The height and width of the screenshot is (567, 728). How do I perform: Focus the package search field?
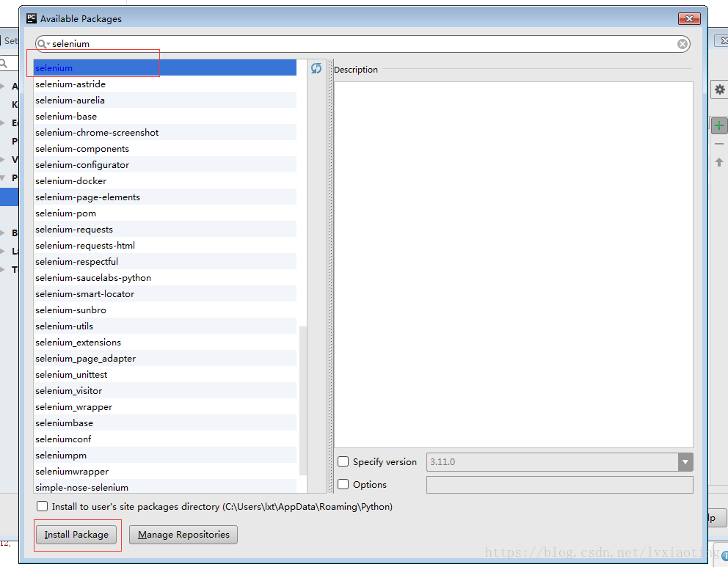(x=362, y=44)
